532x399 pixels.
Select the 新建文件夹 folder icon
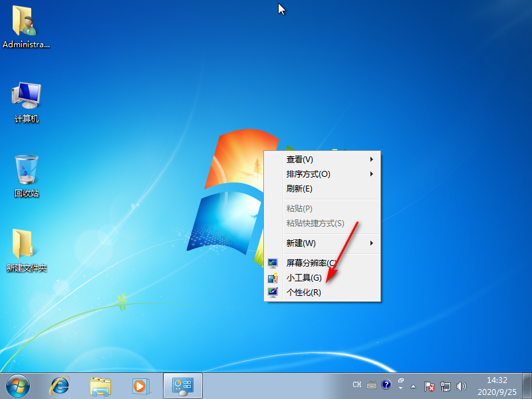[27, 246]
